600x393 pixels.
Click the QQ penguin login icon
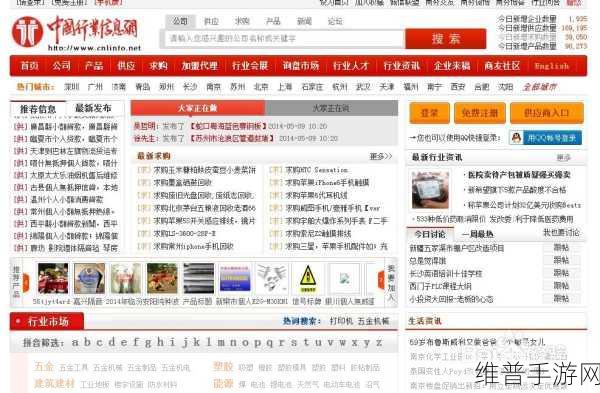tap(517, 138)
